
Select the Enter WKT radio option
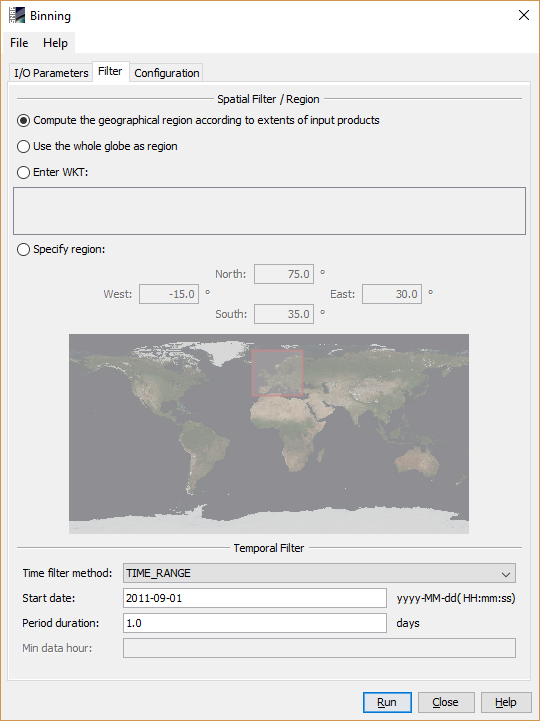click(x=23, y=172)
